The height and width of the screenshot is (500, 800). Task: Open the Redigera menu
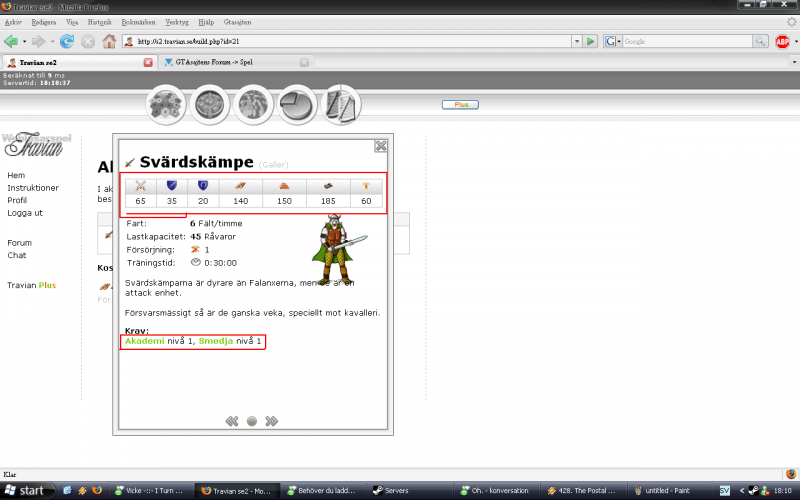point(44,22)
